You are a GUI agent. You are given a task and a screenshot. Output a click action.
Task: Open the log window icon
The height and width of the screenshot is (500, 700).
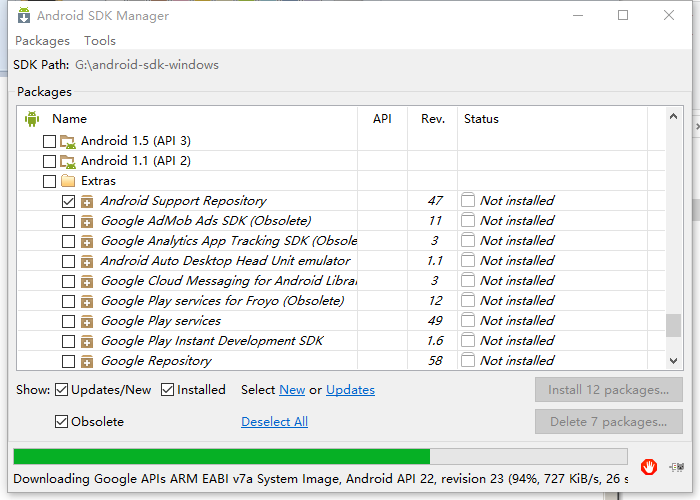[677, 466]
